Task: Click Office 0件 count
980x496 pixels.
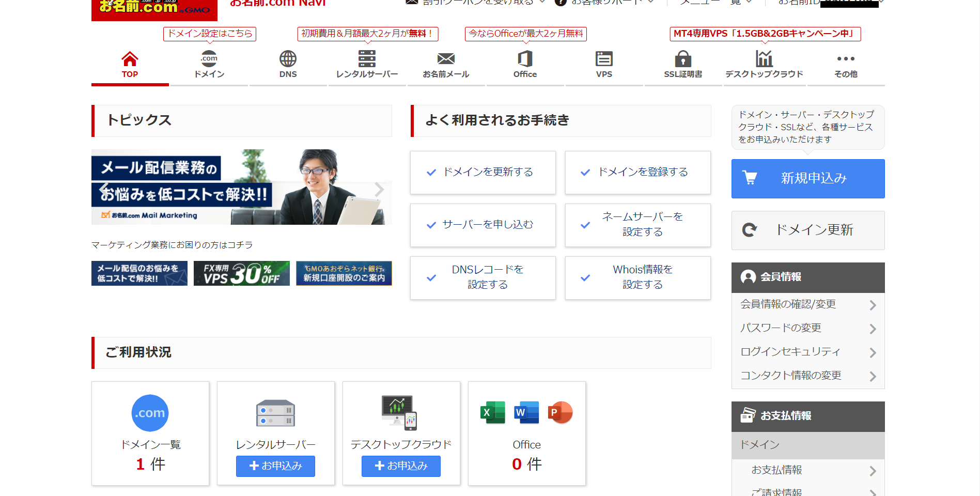Action: pyautogui.click(x=527, y=464)
